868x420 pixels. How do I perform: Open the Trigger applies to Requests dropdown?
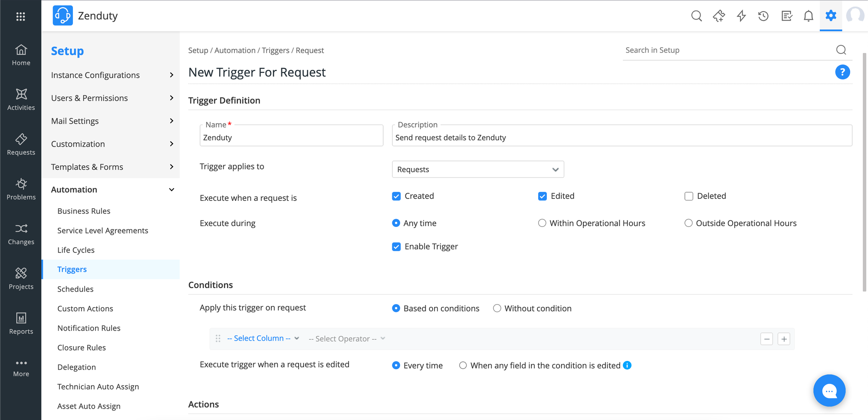click(x=478, y=169)
